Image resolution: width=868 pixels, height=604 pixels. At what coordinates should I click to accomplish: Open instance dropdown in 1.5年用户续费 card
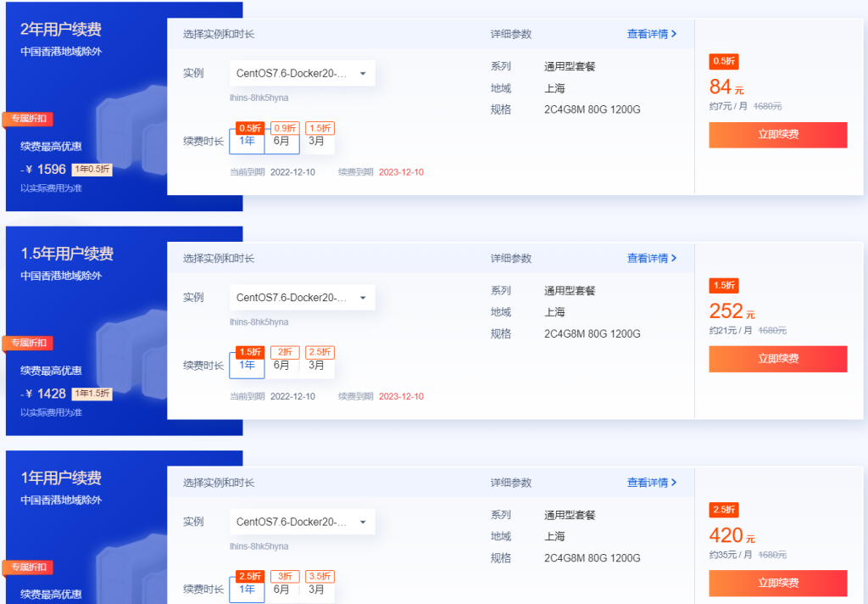tap(303, 298)
